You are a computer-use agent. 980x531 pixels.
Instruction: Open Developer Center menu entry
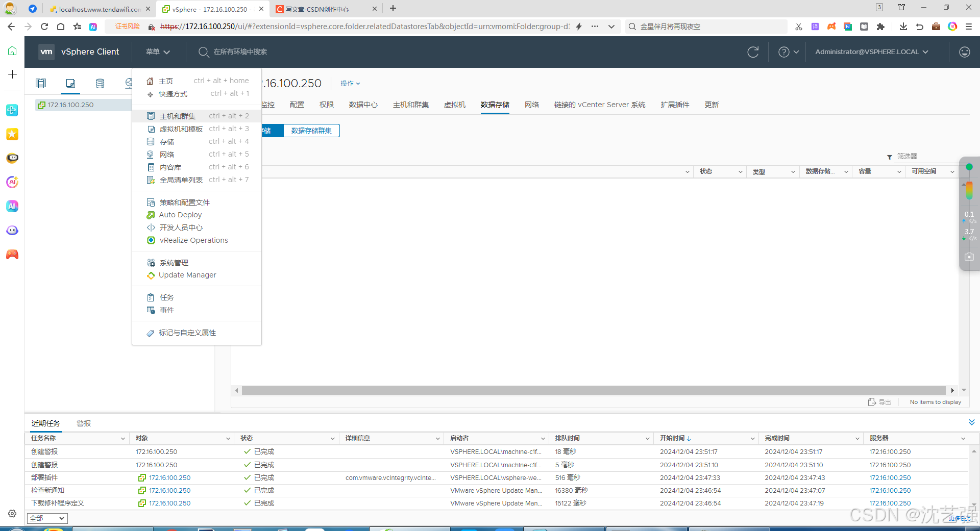pos(197,227)
